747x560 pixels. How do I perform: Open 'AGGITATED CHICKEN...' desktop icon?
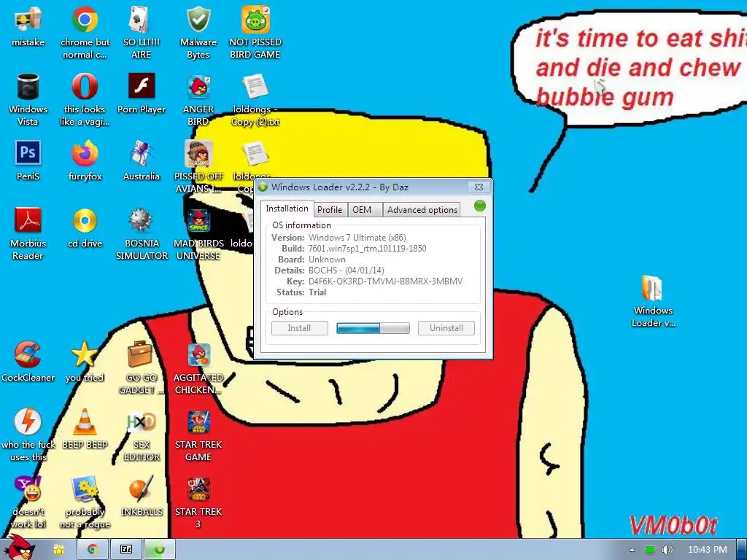[x=198, y=368]
